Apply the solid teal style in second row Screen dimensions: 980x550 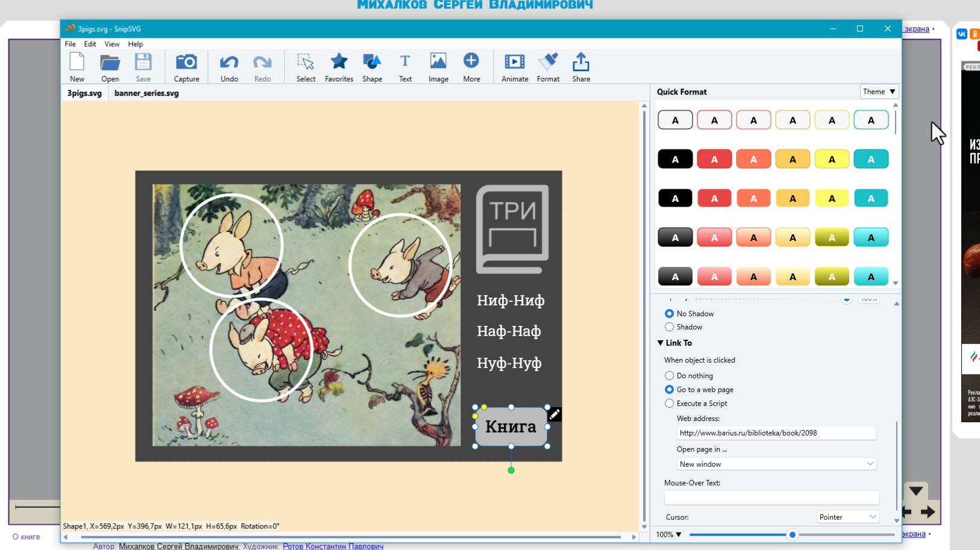point(871,159)
